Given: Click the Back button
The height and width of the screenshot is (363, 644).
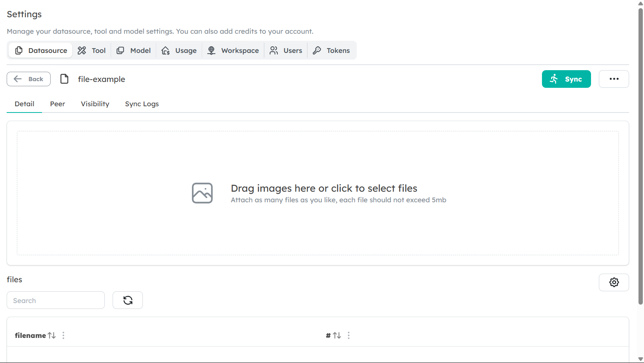Looking at the screenshot, I should tap(29, 79).
